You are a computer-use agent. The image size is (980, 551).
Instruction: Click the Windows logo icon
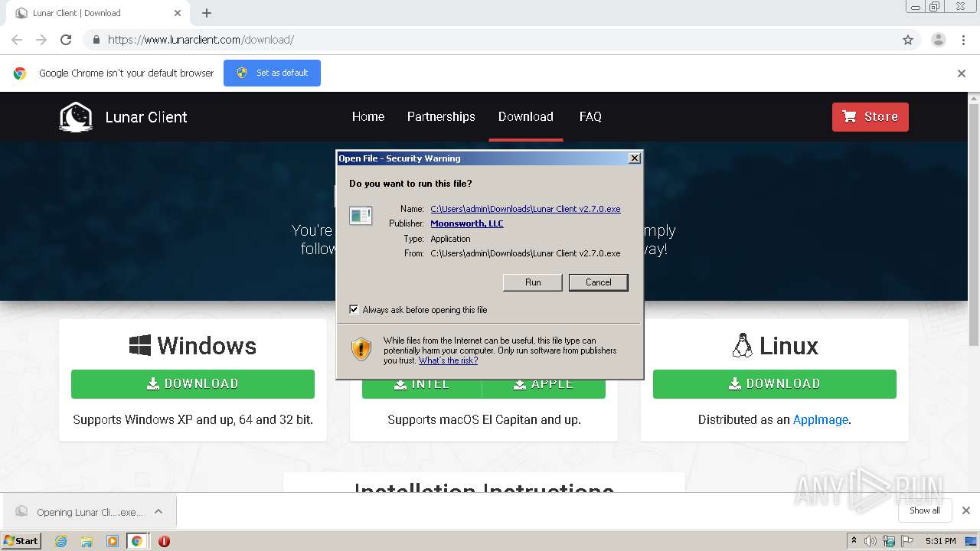point(140,346)
